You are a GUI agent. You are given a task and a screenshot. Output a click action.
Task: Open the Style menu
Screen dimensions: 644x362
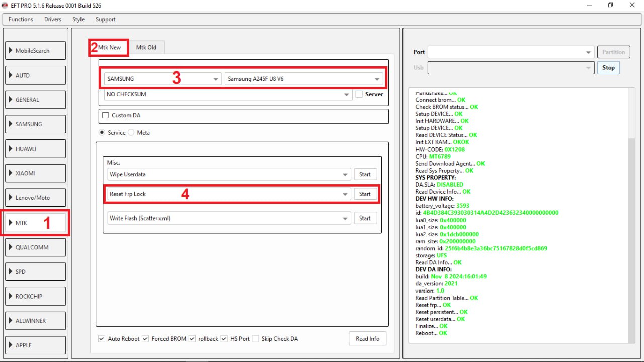click(78, 19)
